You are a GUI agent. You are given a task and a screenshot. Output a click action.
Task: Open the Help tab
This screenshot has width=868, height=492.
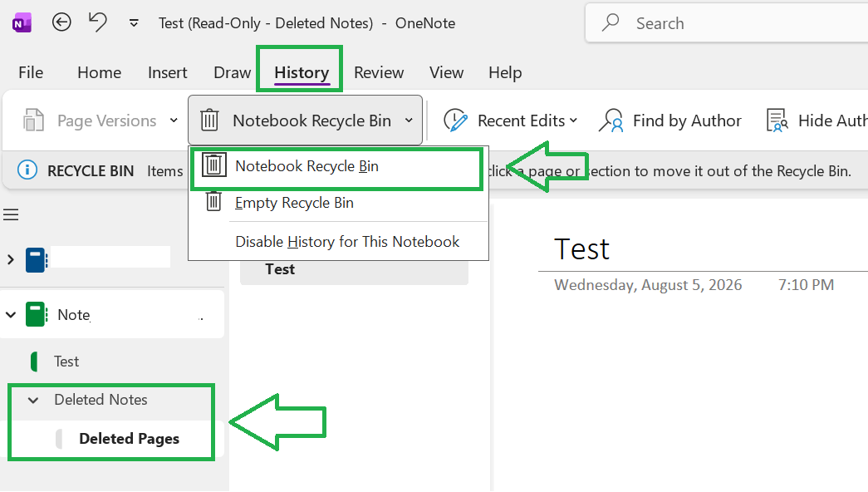[505, 72]
